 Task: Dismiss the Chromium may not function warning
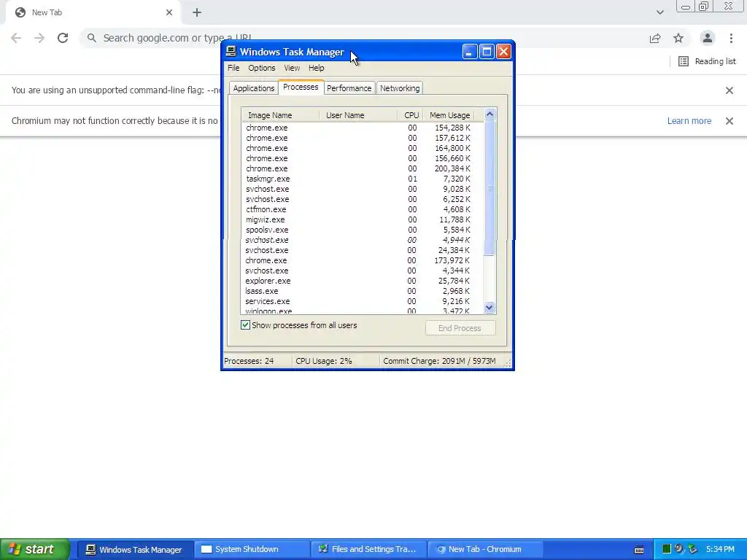click(729, 121)
